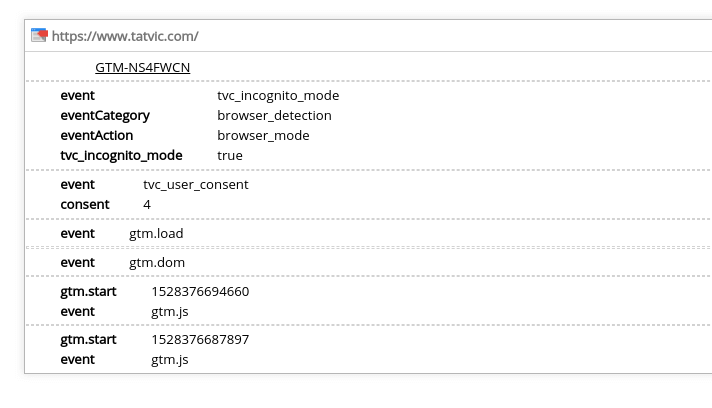Select the gtm.load event entry
This screenshot has width=712, height=408.
[156, 234]
